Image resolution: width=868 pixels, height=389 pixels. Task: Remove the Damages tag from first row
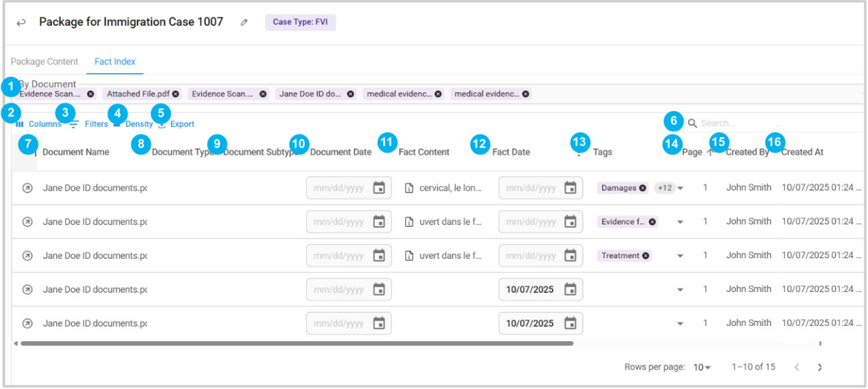643,188
